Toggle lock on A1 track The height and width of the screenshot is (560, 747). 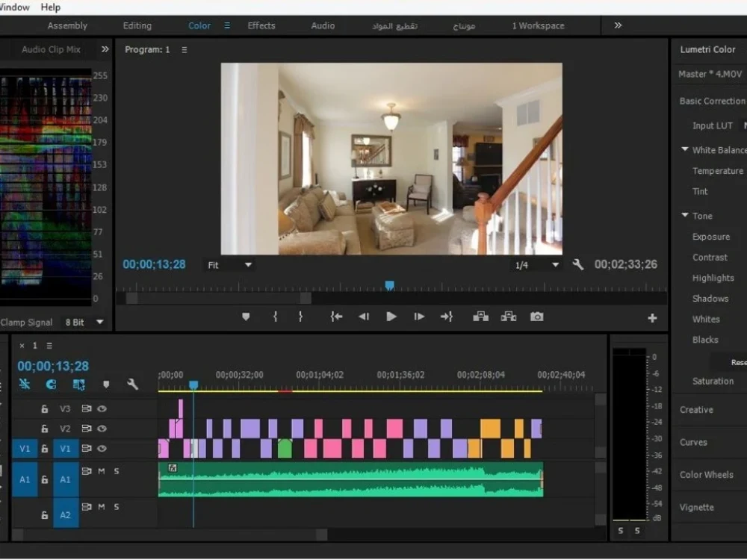44,479
